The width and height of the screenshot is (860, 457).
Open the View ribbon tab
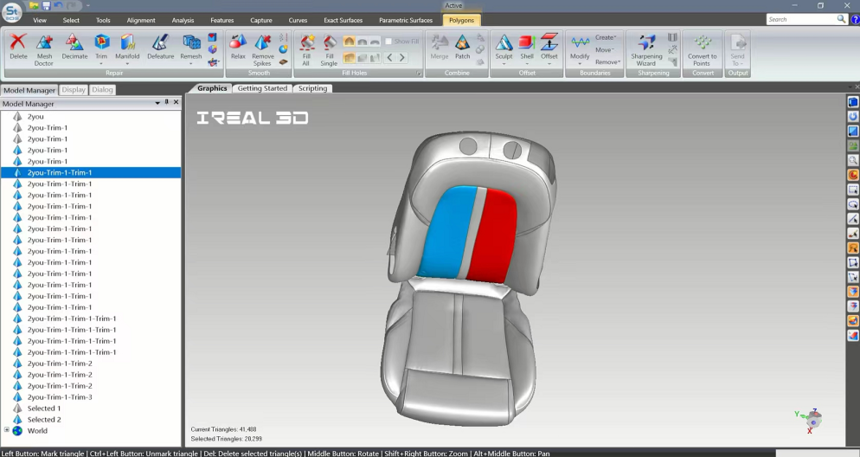coord(39,20)
